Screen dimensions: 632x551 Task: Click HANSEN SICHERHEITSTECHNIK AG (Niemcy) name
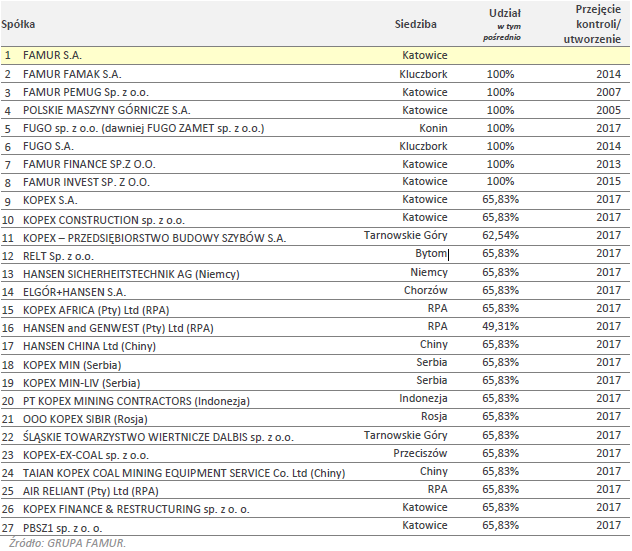point(131,274)
